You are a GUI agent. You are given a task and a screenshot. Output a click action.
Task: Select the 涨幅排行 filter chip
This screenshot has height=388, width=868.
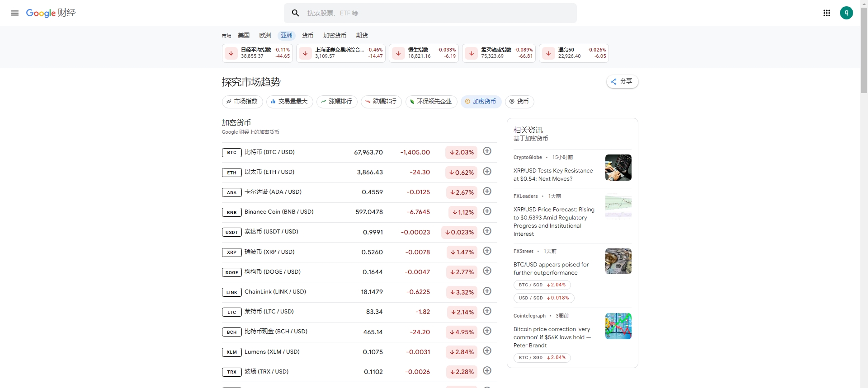click(x=337, y=102)
